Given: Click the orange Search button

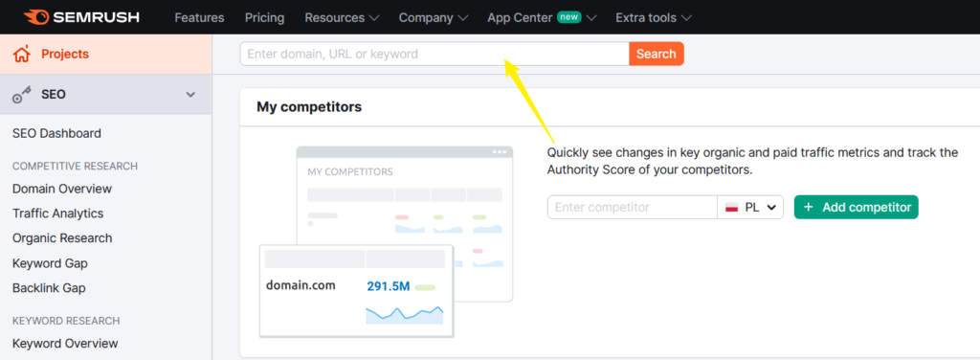Looking at the screenshot, I should tap(657, 54).
